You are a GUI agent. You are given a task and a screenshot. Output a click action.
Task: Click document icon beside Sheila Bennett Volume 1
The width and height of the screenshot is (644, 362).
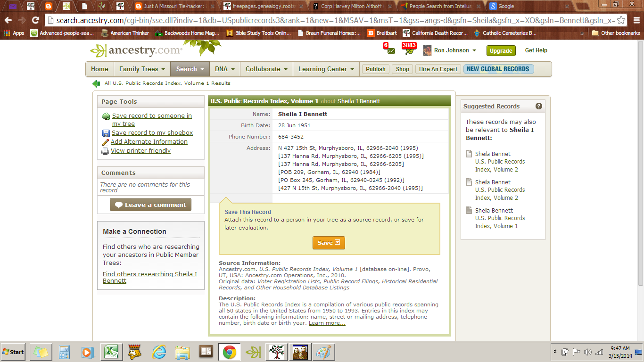click(469, 211)
